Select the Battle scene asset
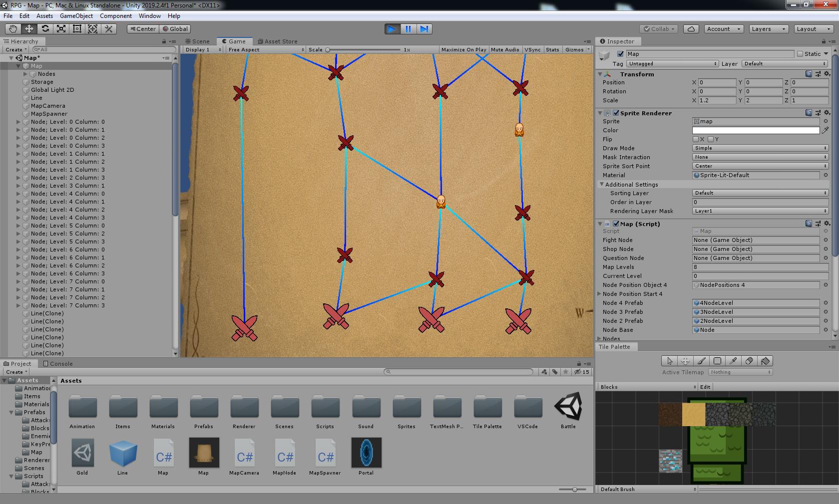The image size is (839, 504). (568, 411)
